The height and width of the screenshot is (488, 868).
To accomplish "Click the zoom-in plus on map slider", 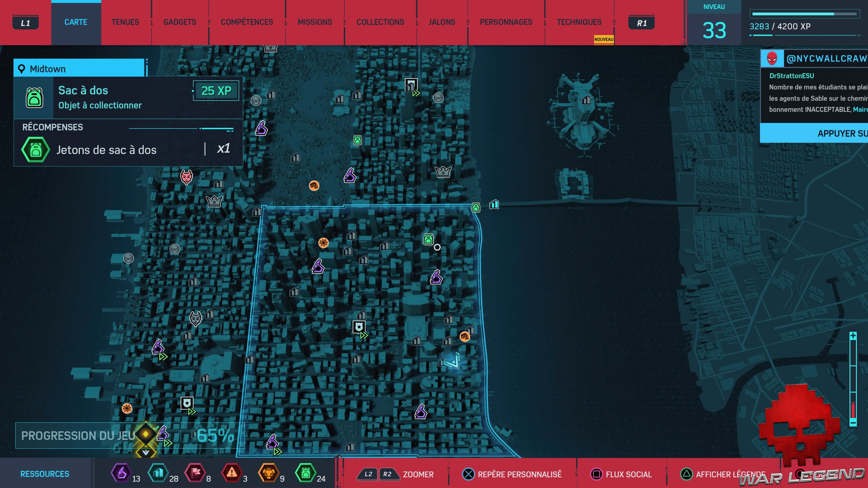I will click(853, 336).
